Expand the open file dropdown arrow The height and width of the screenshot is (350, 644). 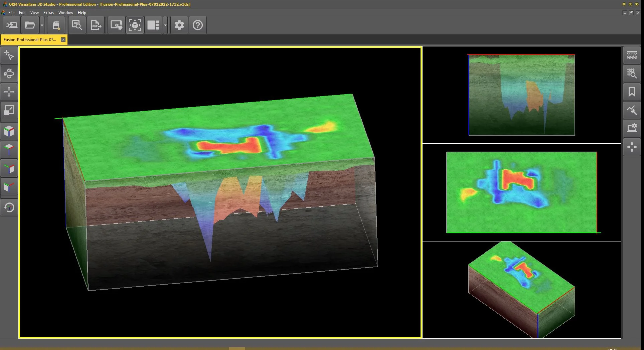41,25
